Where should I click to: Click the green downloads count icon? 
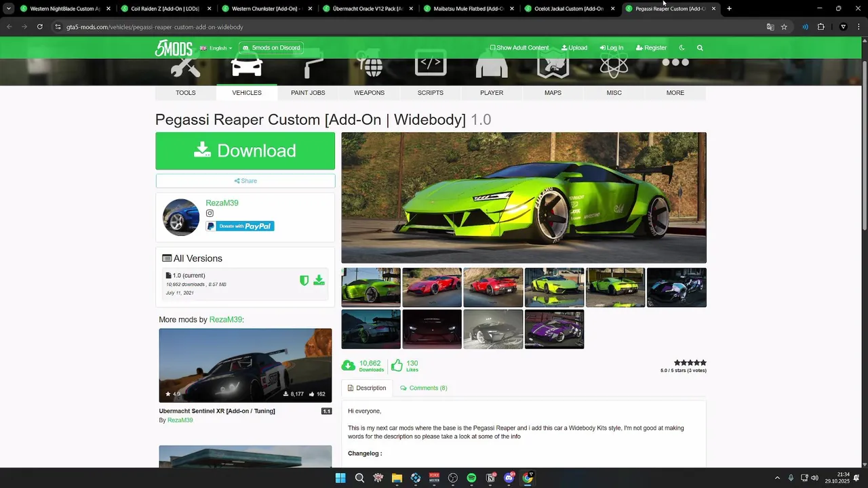[x=349, y=365]
